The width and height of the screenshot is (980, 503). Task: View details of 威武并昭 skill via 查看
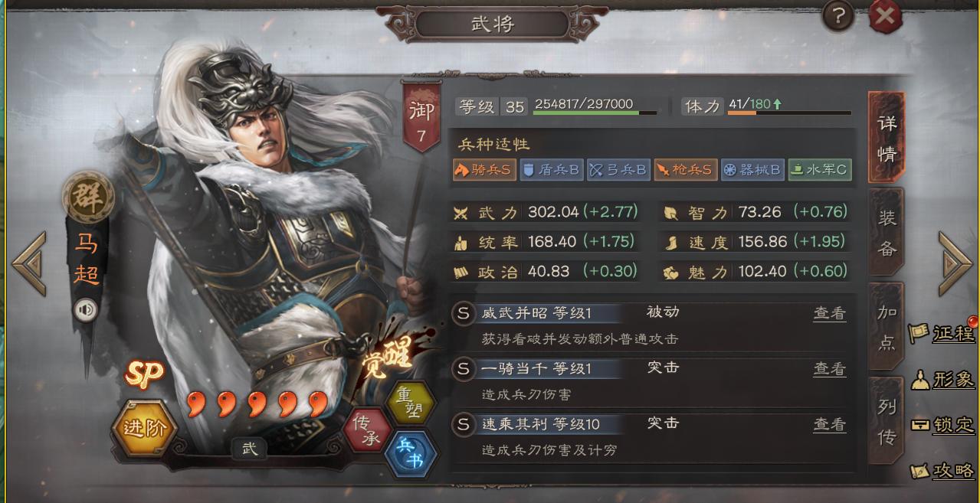pos(830,312)
